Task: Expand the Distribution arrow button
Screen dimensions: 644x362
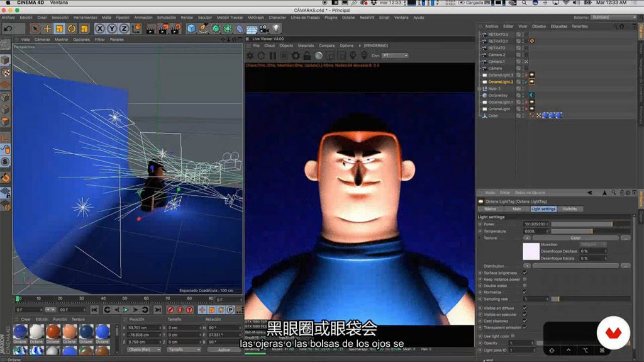Action: 527,266
